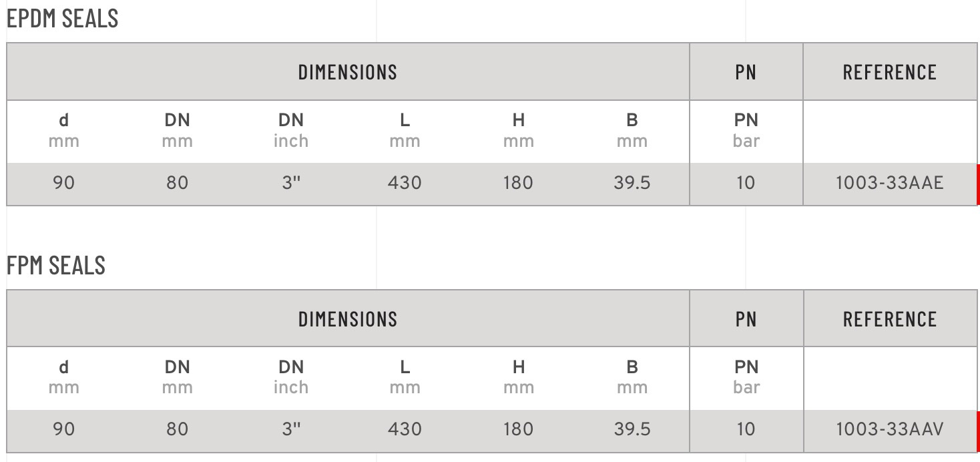Click DIMENSIONS header in the EPDM table
The width and height of the screenshot is (980, 462).
click(x=347, y=72)
